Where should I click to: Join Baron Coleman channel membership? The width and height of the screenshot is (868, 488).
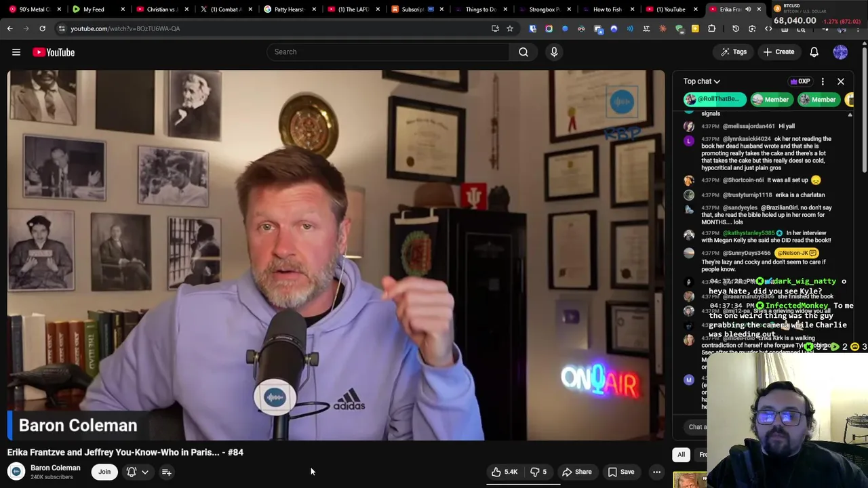click(104, 472)
